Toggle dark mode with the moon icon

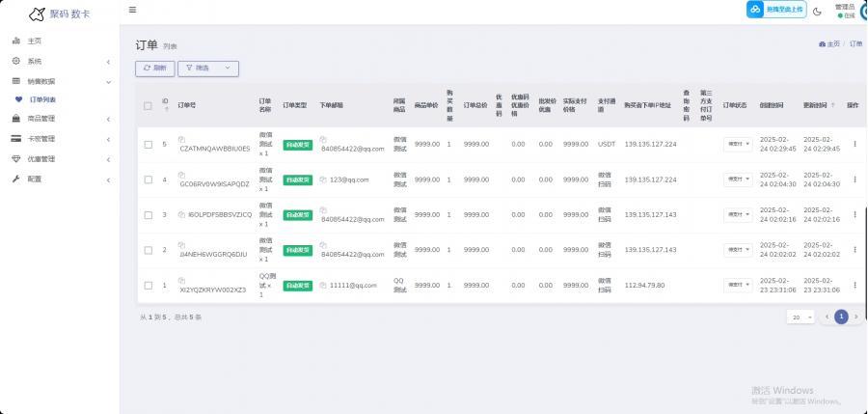818,12
